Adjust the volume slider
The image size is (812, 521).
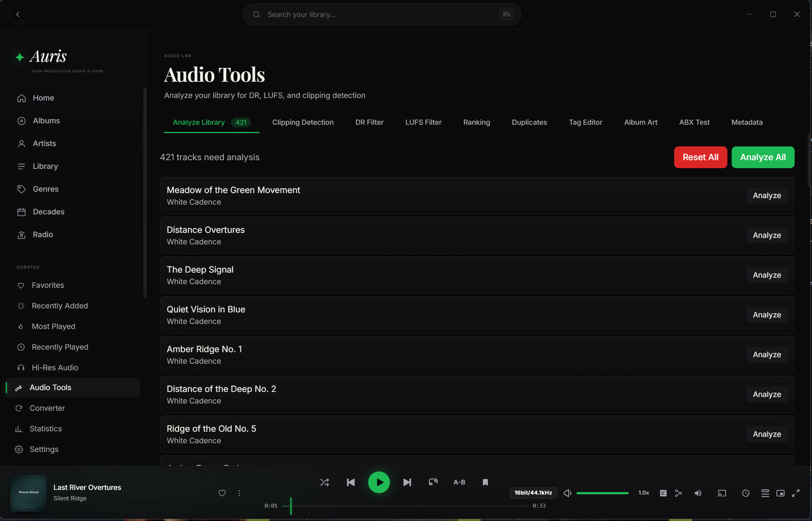click(x=603, y=493)
